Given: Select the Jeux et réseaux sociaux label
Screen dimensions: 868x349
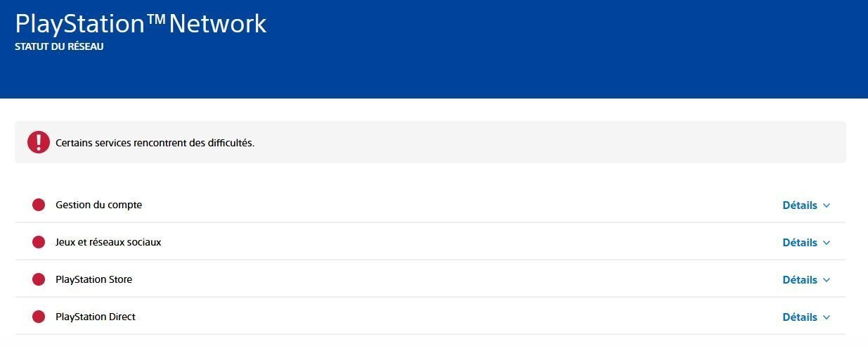Looking at the screenshot, I should coord(108,242).
